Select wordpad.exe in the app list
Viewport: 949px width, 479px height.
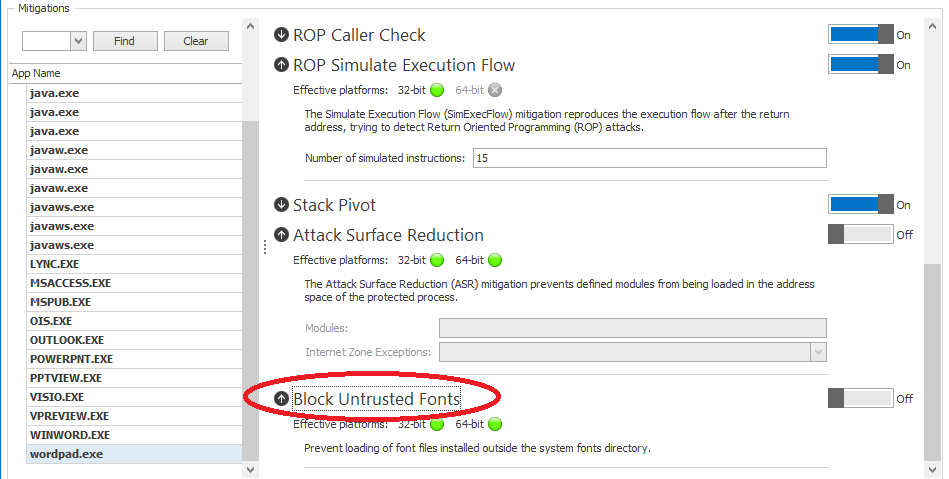[134, 454]
